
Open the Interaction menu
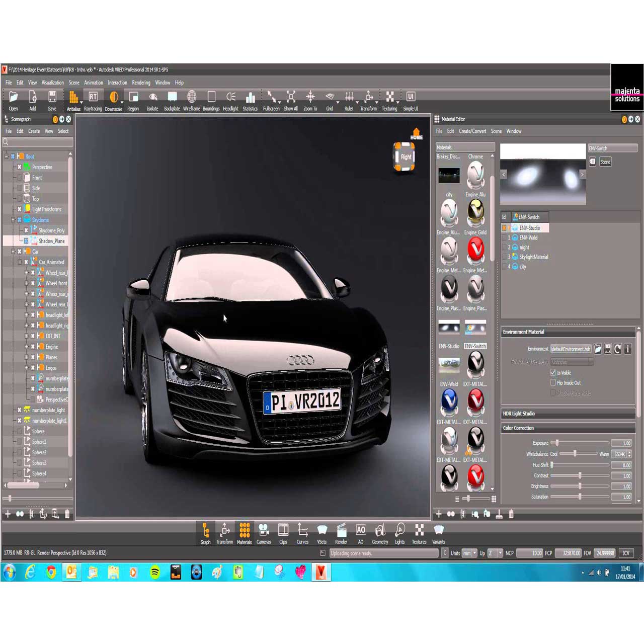pyautogui.click(x=117, y=83)
